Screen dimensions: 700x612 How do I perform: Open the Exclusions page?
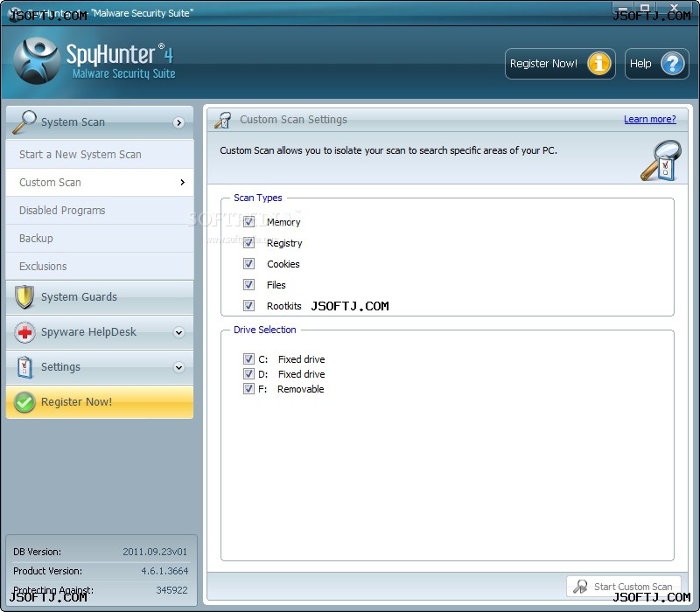coord(100,267)
